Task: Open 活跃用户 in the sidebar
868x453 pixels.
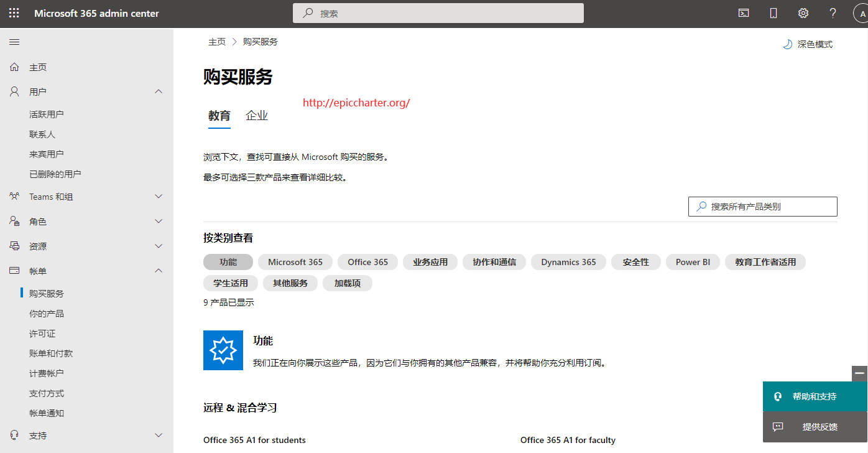Action: (47, 114)
